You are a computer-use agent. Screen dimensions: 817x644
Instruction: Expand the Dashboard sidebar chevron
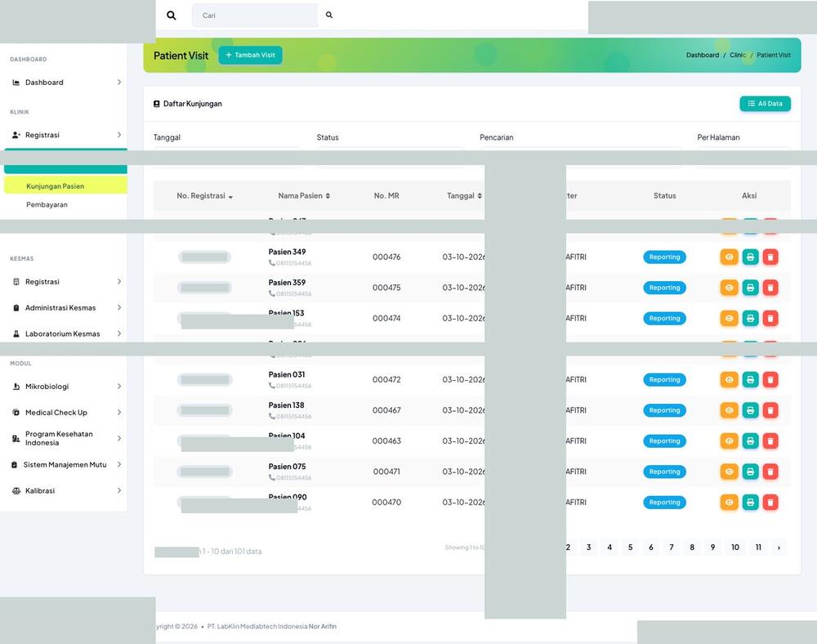coord(119,83)
